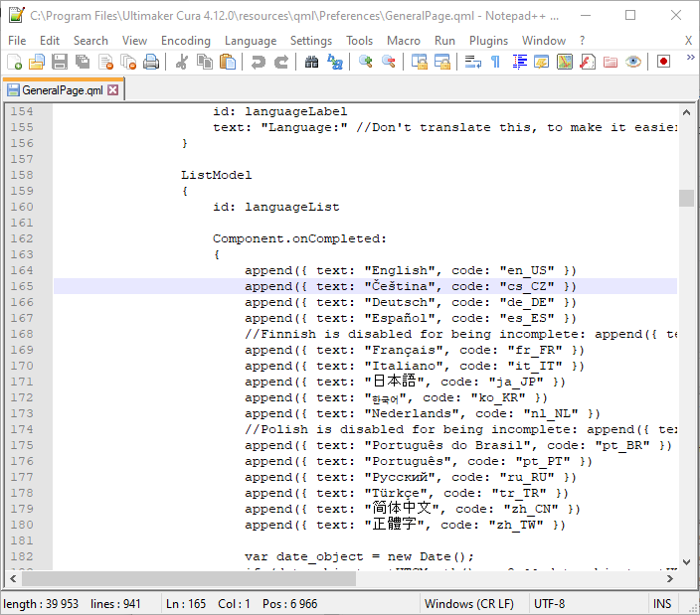Open the Tools menu
Image resolution: width=700 pixels, height=615 pixels.
click(x=359, y=41)
